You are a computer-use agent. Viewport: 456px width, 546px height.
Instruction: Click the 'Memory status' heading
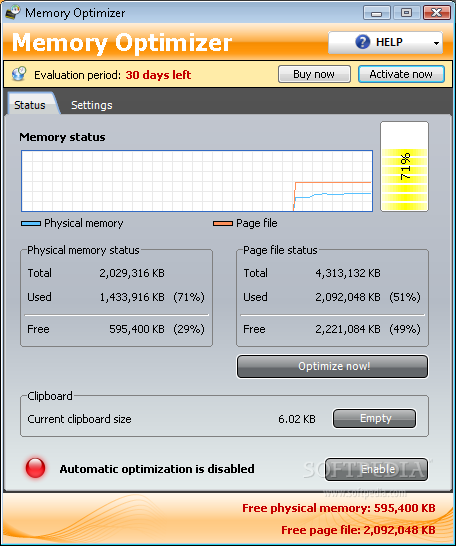pos(62,137)
